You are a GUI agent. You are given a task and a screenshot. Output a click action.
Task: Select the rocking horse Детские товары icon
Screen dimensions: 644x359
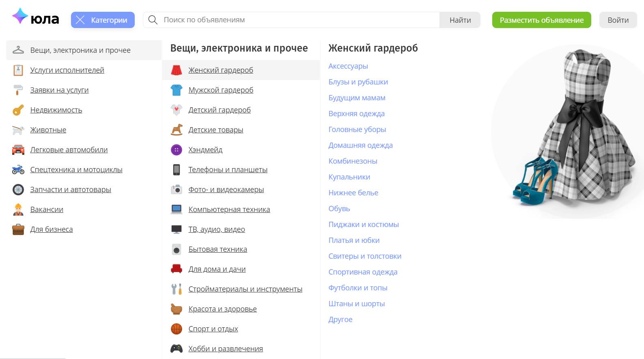point(176,130)
